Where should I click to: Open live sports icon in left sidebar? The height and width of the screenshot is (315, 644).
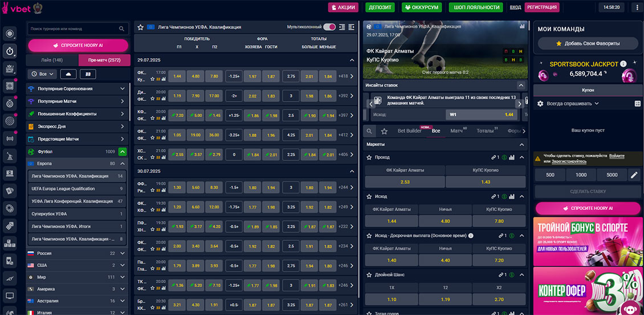pos(10,33)
